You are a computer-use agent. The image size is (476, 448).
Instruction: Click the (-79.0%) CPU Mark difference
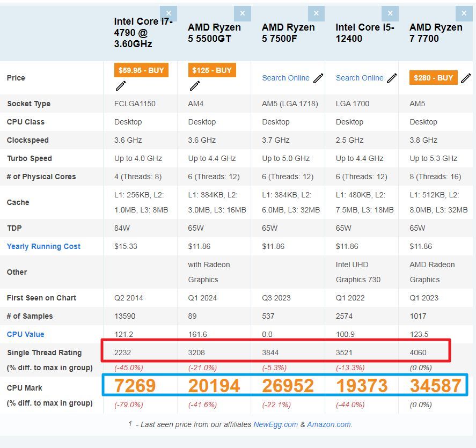pyautogui.click(x=128, y=405)
